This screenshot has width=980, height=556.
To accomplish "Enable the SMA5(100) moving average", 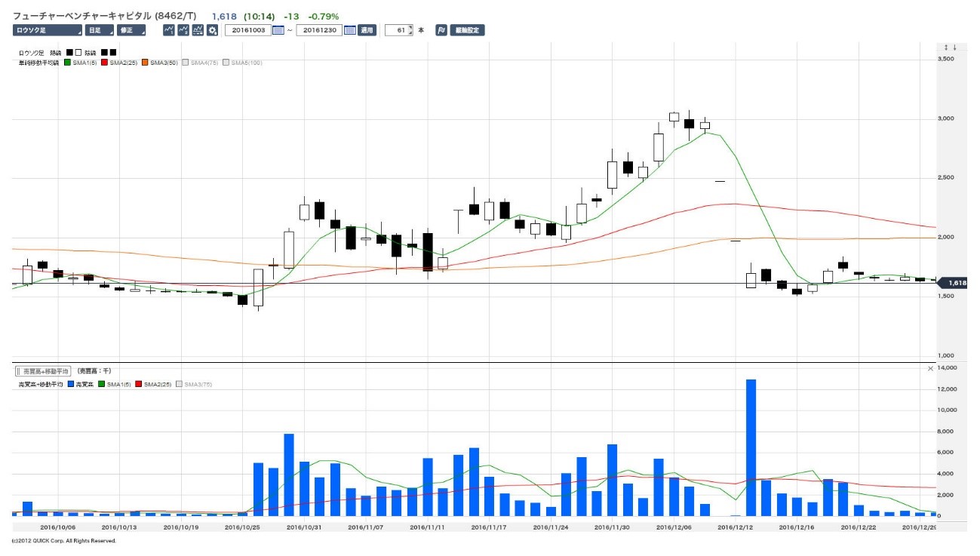I will pos(226,63).
